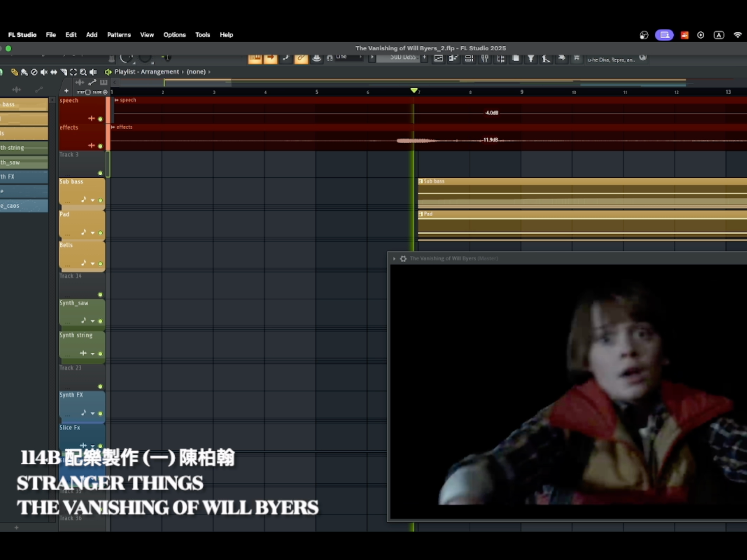Select the Zoom magnifier tool in playlist
This screenshot has height=560, width=747.
[x=83, y=72]
